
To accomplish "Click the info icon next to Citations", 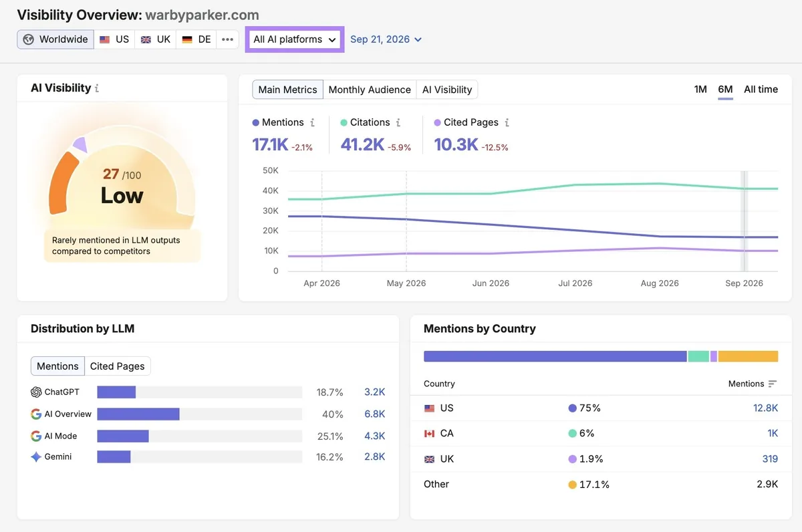I will point(398,122).
